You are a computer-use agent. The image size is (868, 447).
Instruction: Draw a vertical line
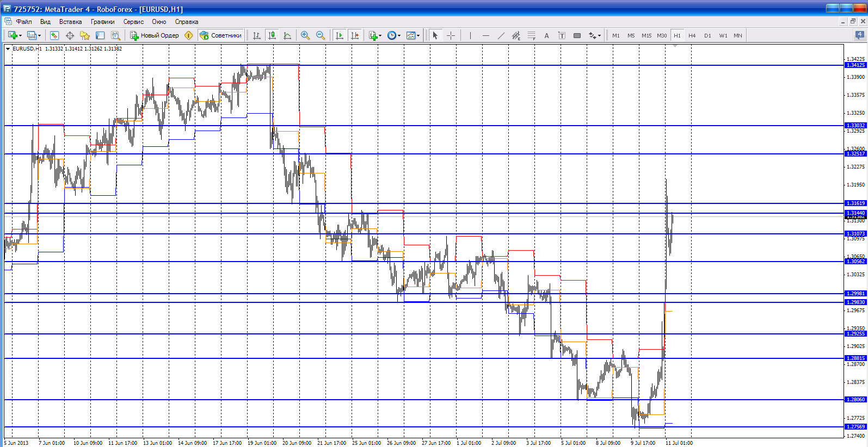point(470,35)
